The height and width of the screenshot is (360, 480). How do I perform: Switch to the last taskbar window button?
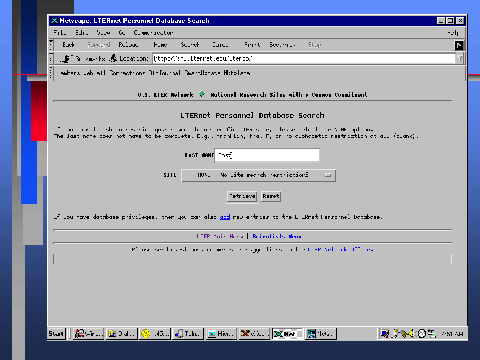point(320,334)
